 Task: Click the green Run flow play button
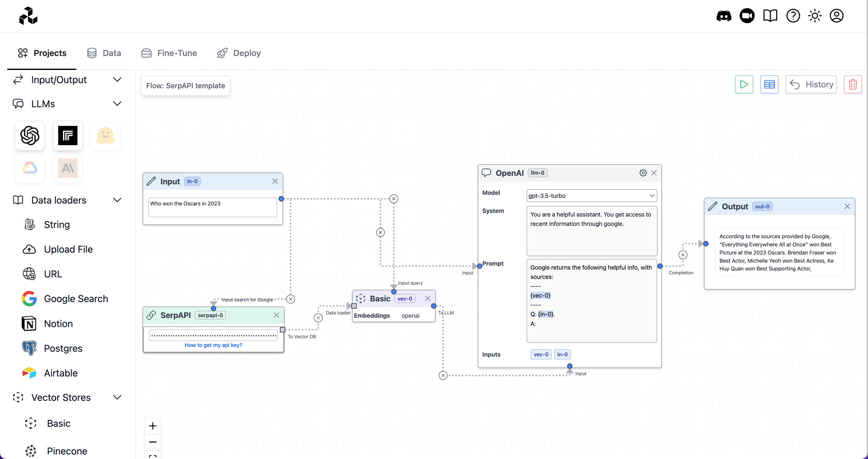click(744, 85)
